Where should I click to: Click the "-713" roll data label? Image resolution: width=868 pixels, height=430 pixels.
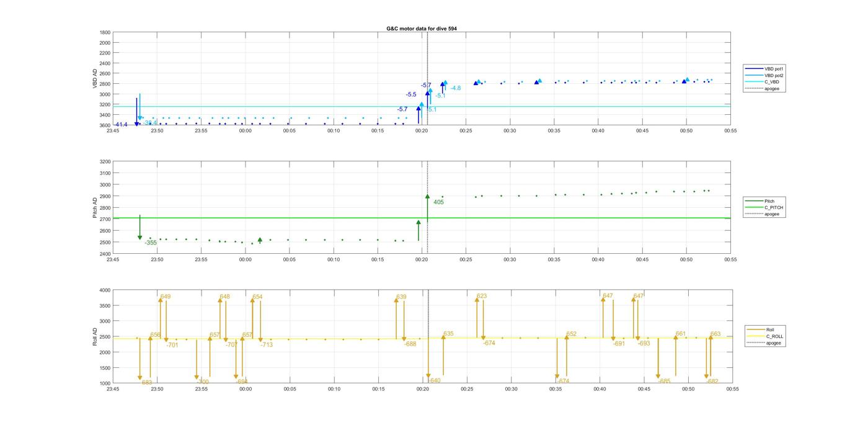point(266,344)
